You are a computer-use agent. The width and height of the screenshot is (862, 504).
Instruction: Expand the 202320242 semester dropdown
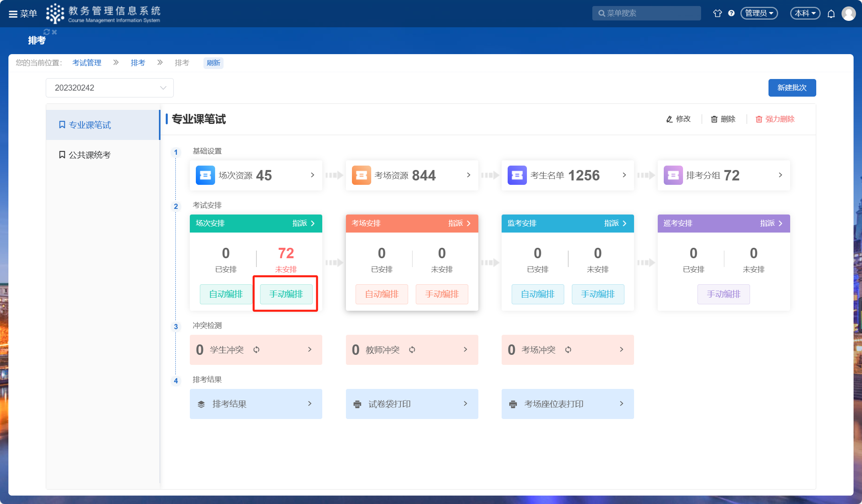point(110,88)
